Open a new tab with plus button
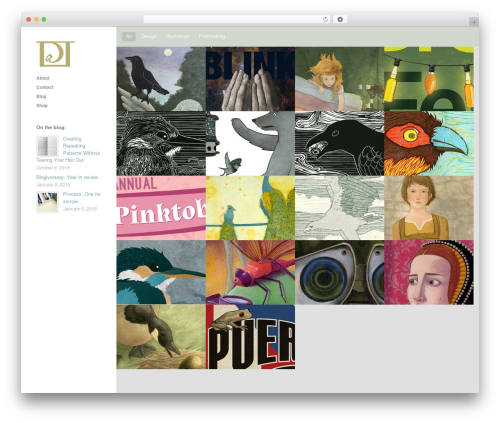This screenshot has height=423, width=500. tap(474, 22)
